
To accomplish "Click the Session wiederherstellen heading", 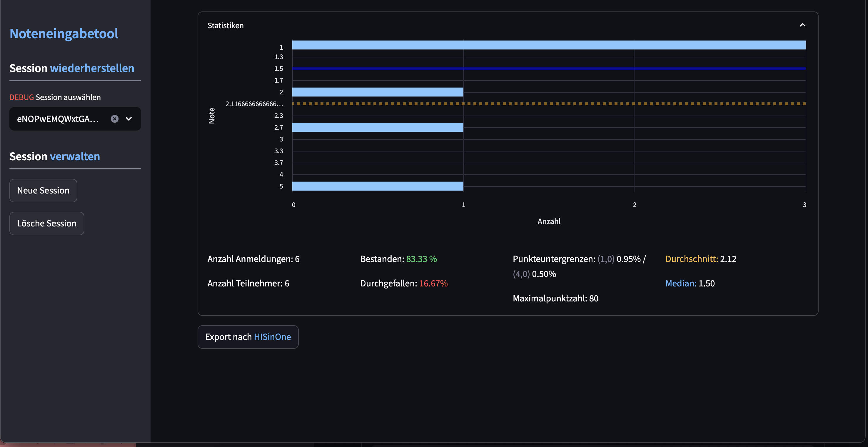I will (72, 68).
